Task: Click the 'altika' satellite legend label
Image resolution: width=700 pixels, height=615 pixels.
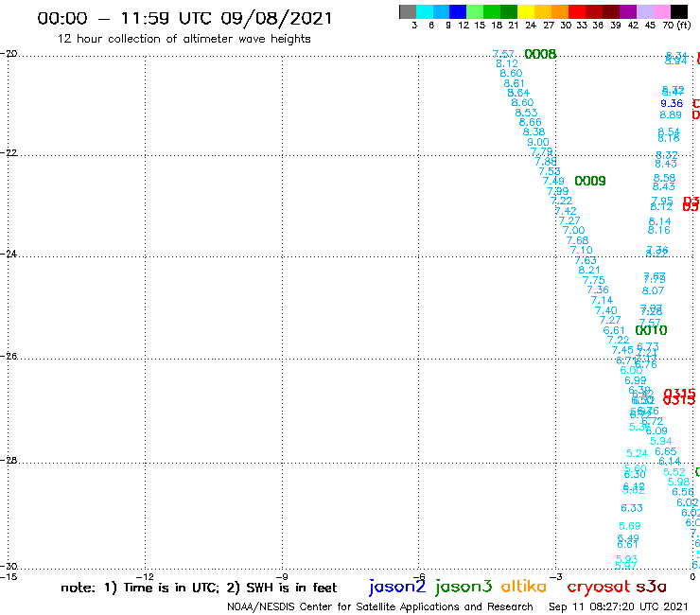Action: pyautogui.click(x=524, y=586)
